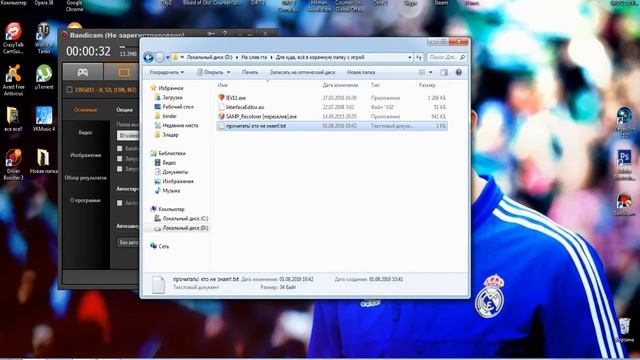This screenshot has height=360, width=640.
Task: Open Bandicam Видео tab
Action: 85,133
